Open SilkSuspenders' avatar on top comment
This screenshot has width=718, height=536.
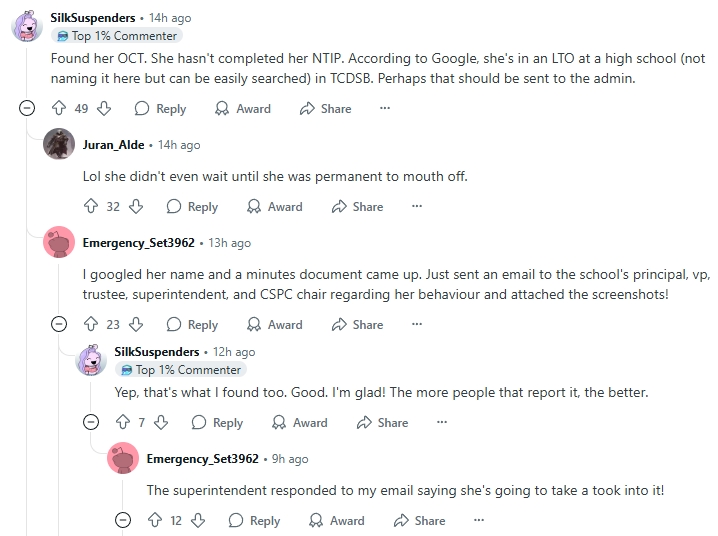click(x=27, y=26)
